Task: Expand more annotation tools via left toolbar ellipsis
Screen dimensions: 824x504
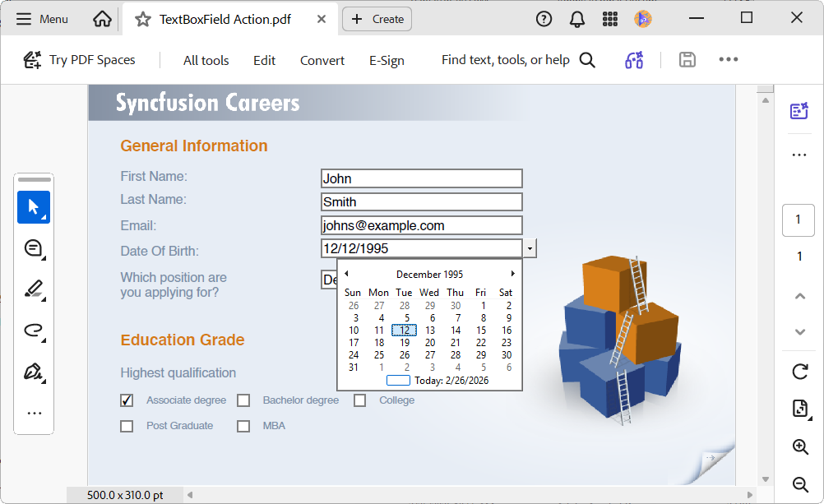Action: click(33, 411)
